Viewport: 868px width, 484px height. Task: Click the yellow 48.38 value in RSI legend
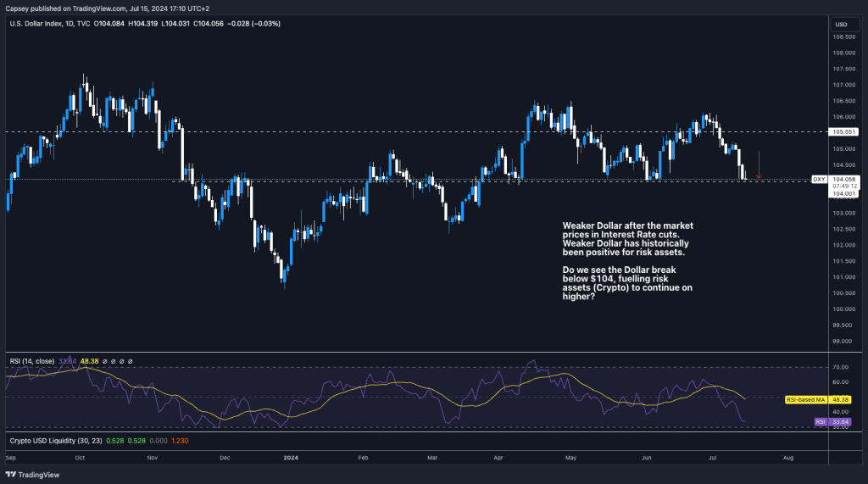(x=89, y=361)
